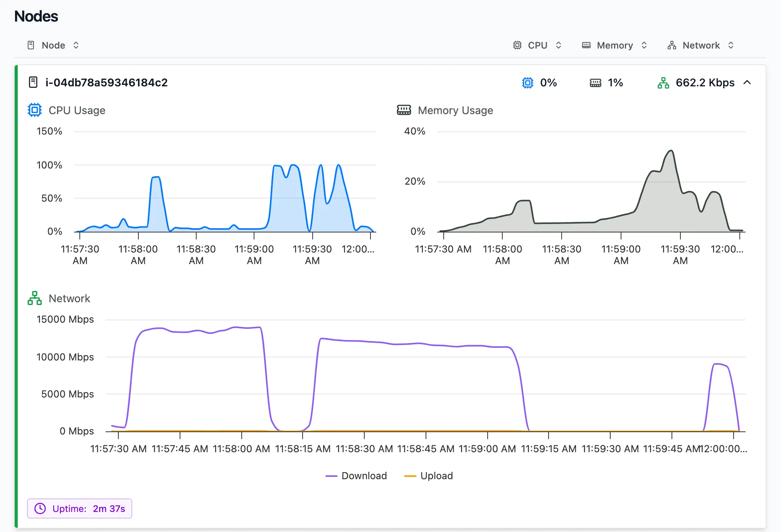Click the CPU Usage chart header icon
The width and height of the screenshot is (781, 532).
[35, 110]
